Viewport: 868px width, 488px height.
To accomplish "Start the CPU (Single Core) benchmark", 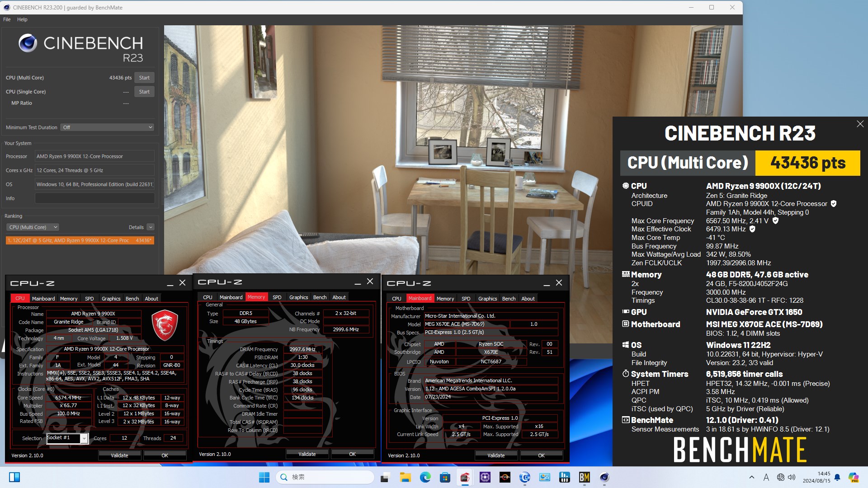I will (x=144, y=92).
